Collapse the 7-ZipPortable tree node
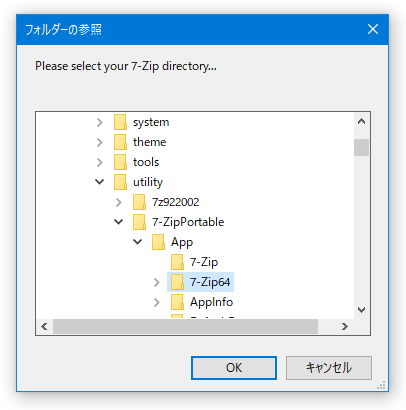The width and height of the screenshot is (406, 410). (118, 222)
